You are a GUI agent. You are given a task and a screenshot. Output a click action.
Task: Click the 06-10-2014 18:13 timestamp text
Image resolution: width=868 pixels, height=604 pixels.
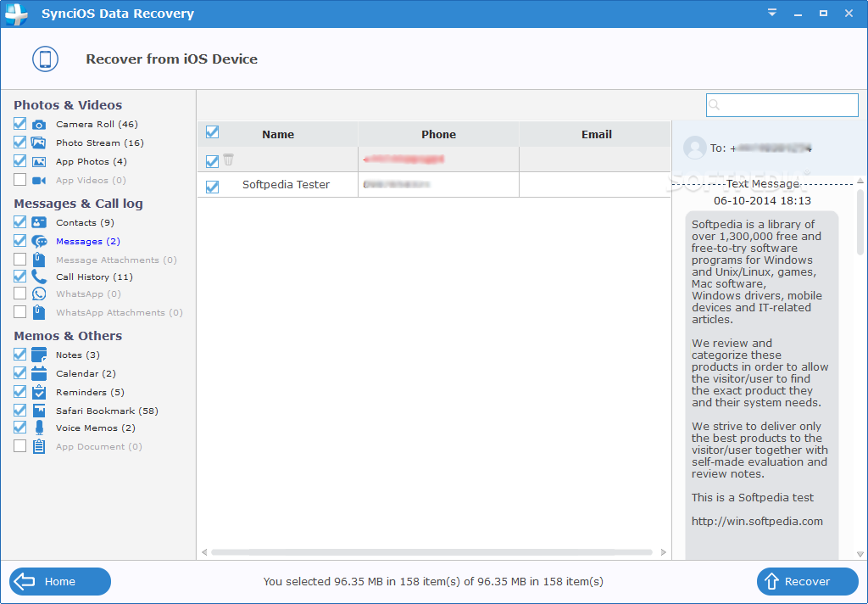point(762,201)
